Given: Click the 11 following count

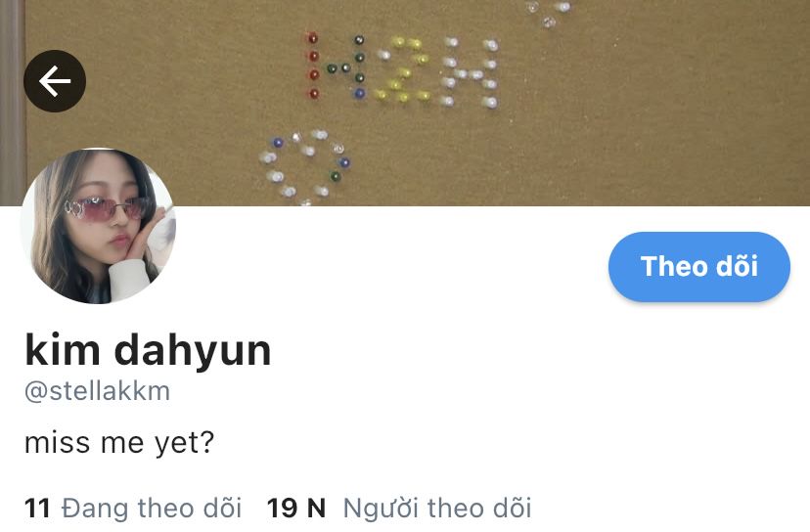Looking at the screenshot, I should tap(37, 508).
